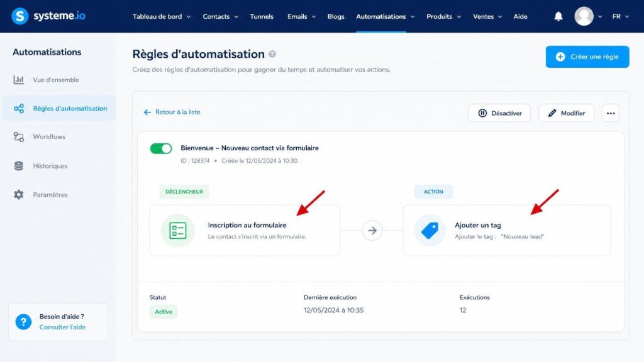Viewport: 644px width, 362px height.
Task: Open the notifications bell
Action: click(x=558, y=16)
